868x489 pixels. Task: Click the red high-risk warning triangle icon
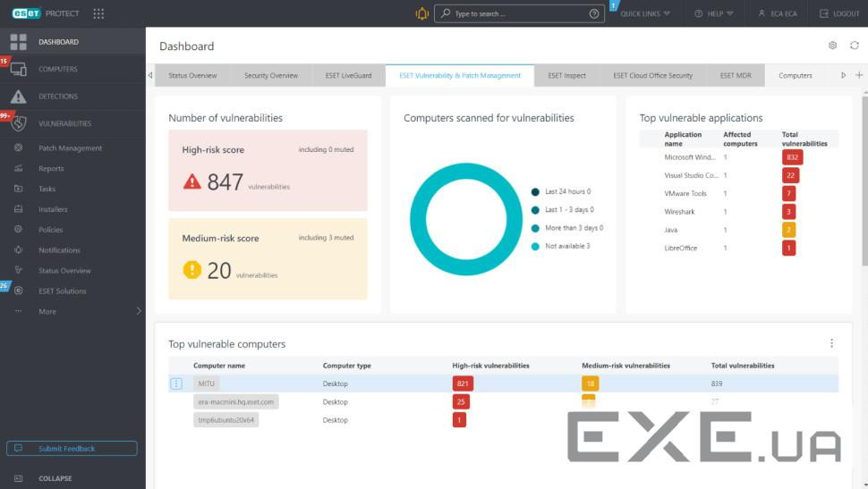[192, 181]
